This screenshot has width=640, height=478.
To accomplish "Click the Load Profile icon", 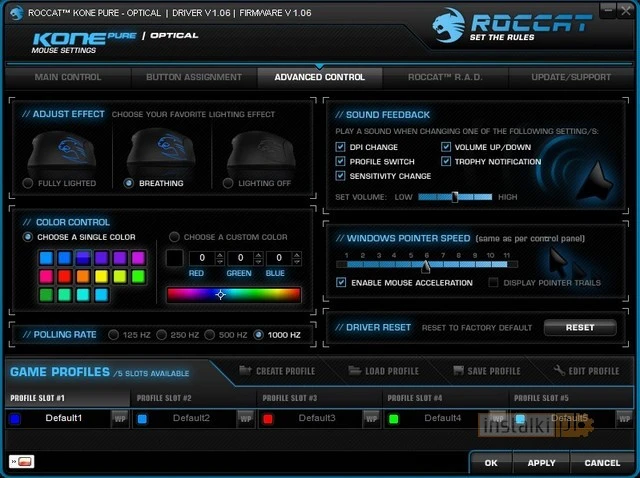I will coord(354,371).
